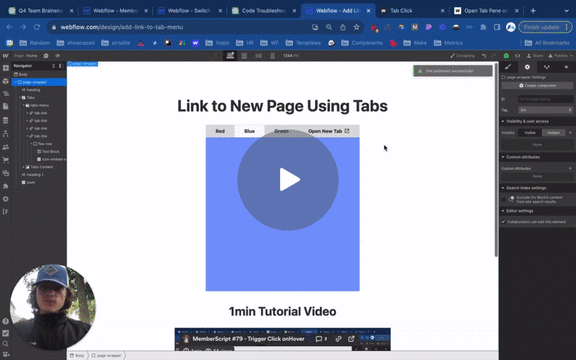This screenshot has width=576, height=360.
Task: Open the Designing mode dropdown
Action: 463,56
